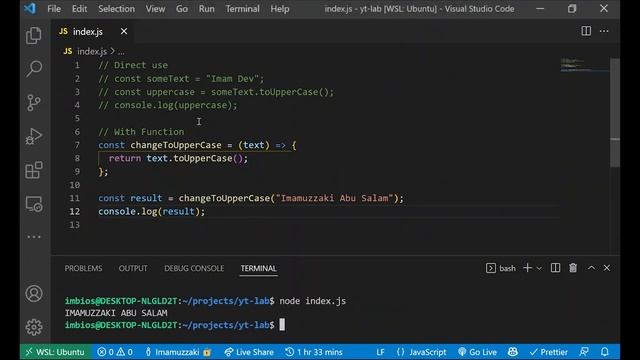Close the index.js editor tab
640x360 pixels.
pos(124,31)
